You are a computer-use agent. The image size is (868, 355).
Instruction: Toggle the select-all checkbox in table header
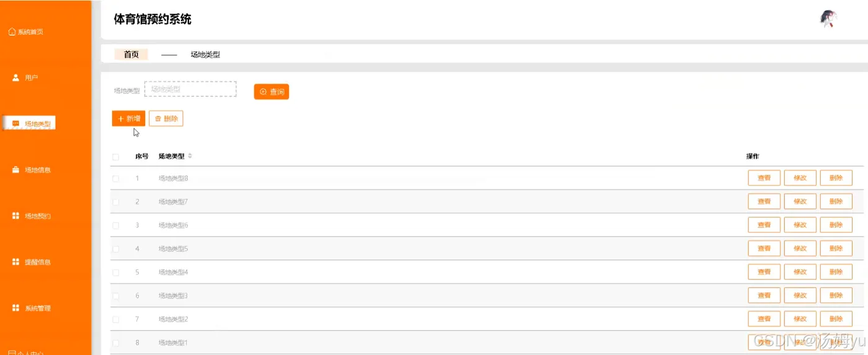click(x=115, y=157)
